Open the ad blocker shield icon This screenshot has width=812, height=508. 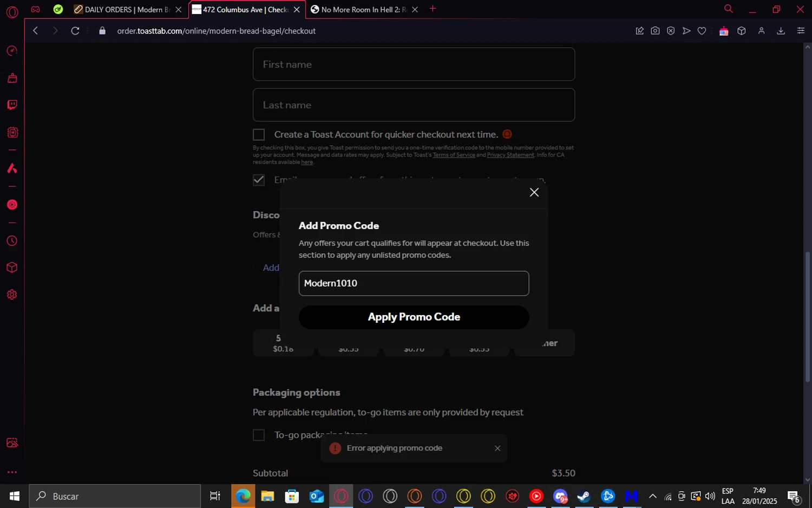point(671,31)
